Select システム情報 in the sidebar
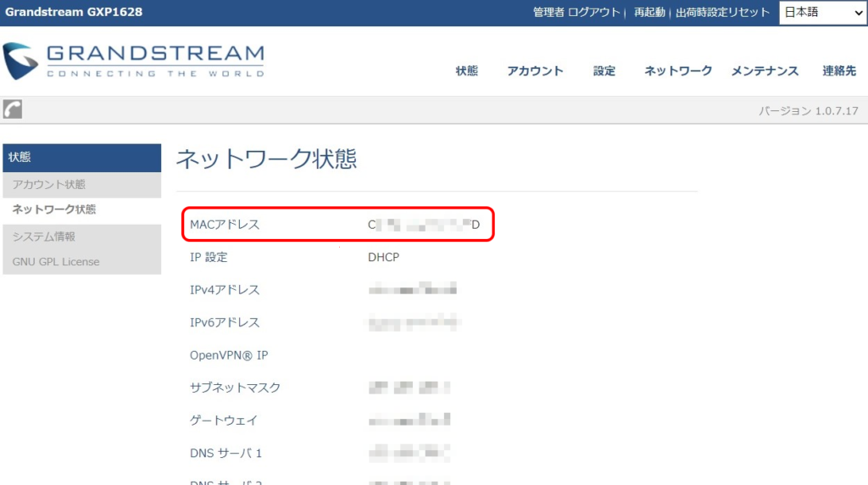 click(44, 237)
